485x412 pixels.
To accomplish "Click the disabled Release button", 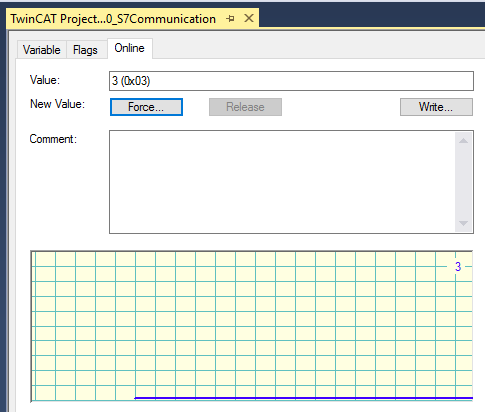I will pyautogui.click(x=245, y=107).
